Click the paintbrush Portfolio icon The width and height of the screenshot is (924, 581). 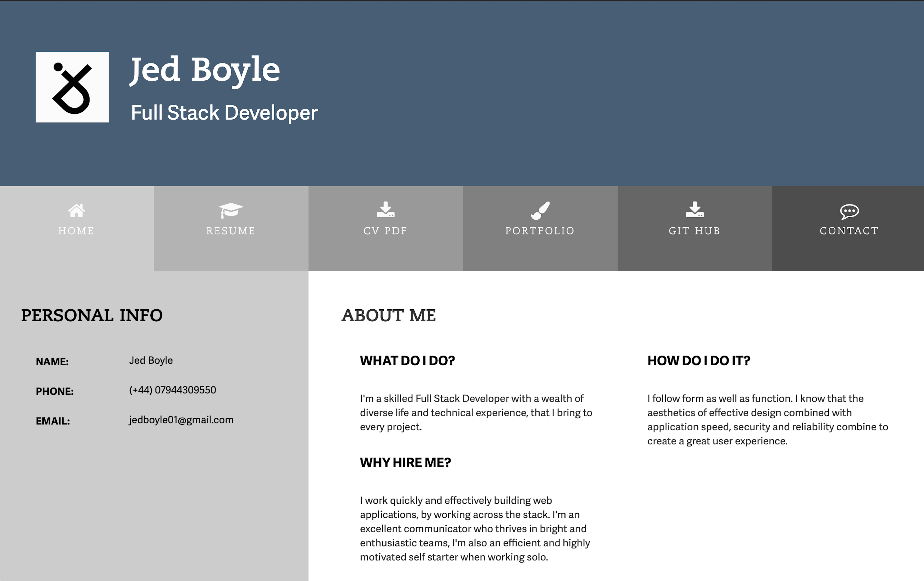[x=540, y=210]
